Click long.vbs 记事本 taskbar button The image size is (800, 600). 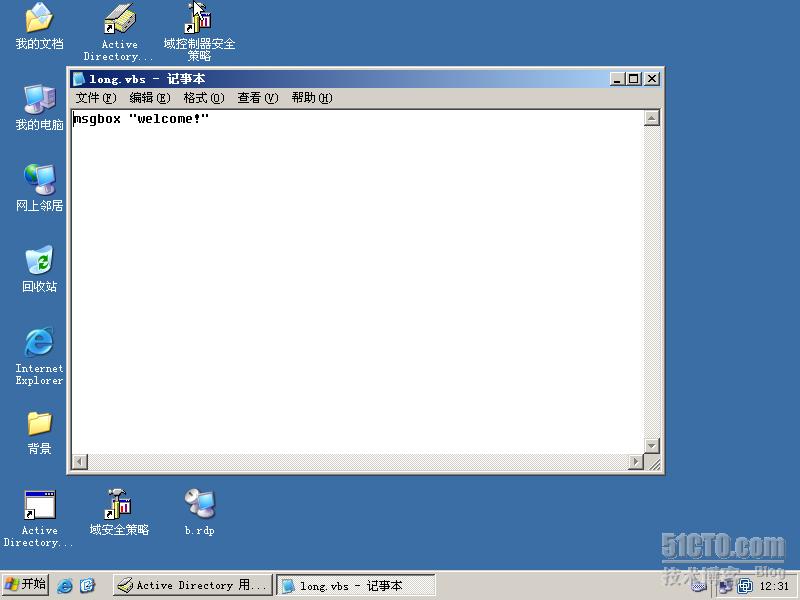point(356,585)
